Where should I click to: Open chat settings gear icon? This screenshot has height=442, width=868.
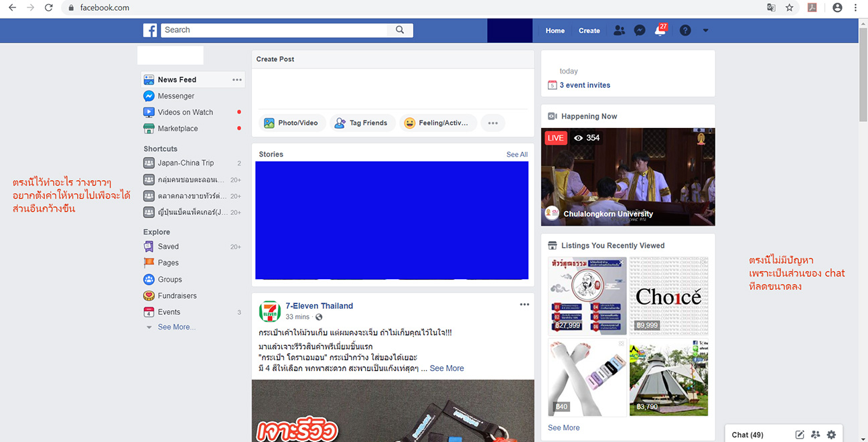(x=831, y=435)
